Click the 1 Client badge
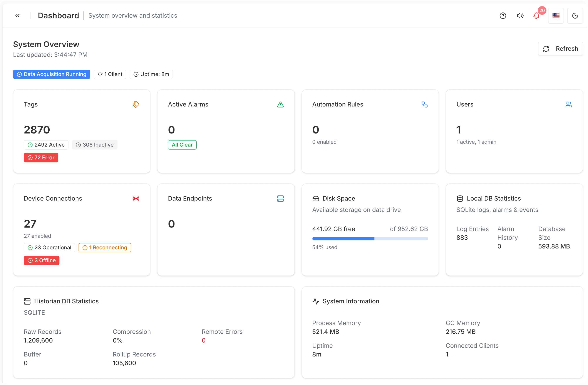This screenshot has width=588, height=385. pyautogui.click(x=110, y=74)
